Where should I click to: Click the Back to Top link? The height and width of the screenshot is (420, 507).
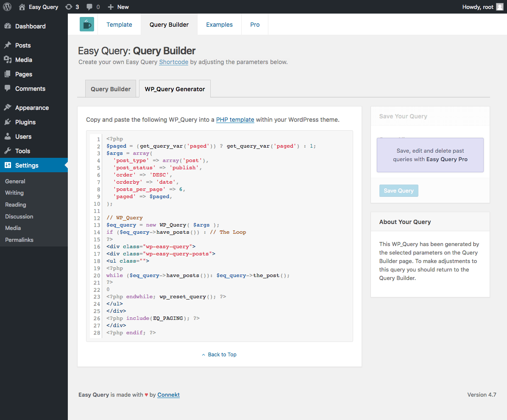[x=222, y=355]
